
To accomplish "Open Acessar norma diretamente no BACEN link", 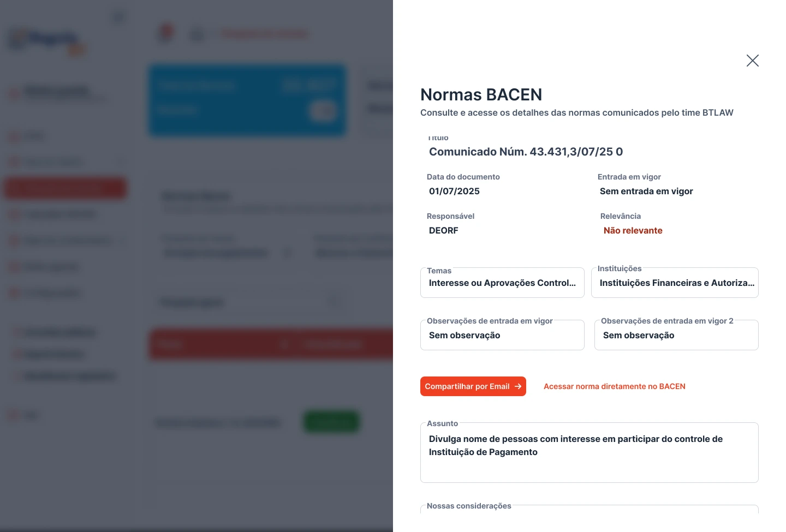I will [614, 386].
